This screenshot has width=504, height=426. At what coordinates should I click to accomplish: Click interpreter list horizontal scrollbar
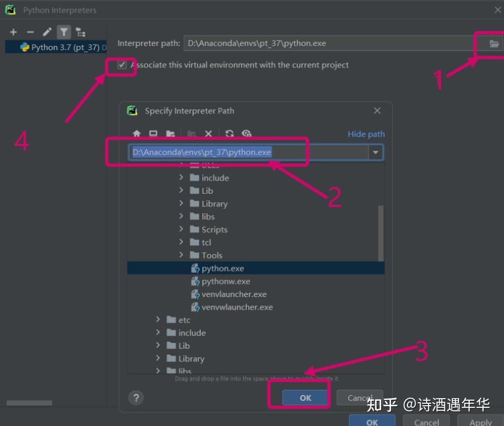click(x=29, y=403)
